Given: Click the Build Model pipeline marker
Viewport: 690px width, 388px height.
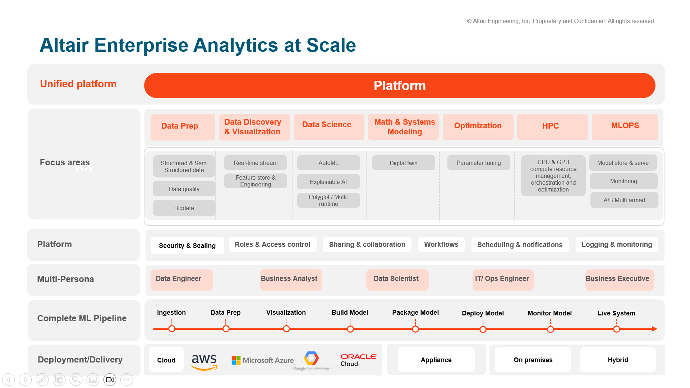Looking at the screenshot, I should [x=350, y=329].
